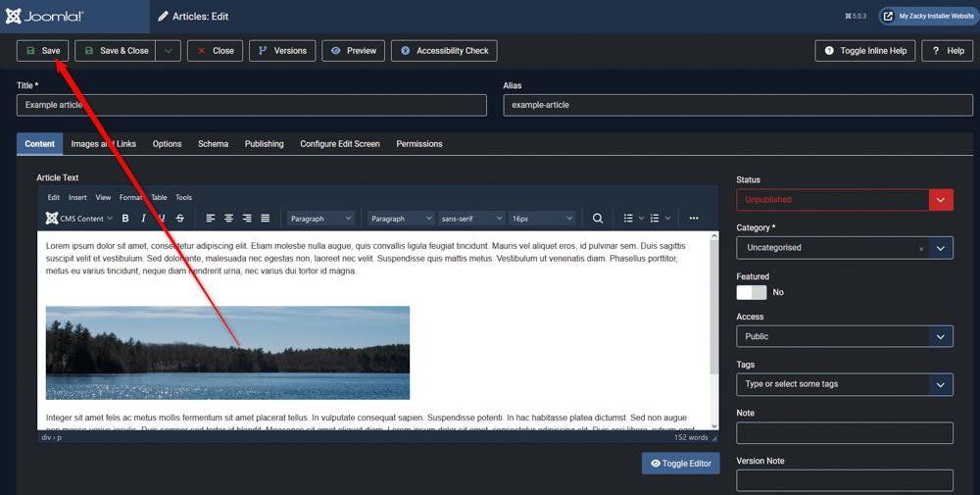Open the Tags selection dropdown
Viewport: 980px width, 495px height.
point(845,384)
